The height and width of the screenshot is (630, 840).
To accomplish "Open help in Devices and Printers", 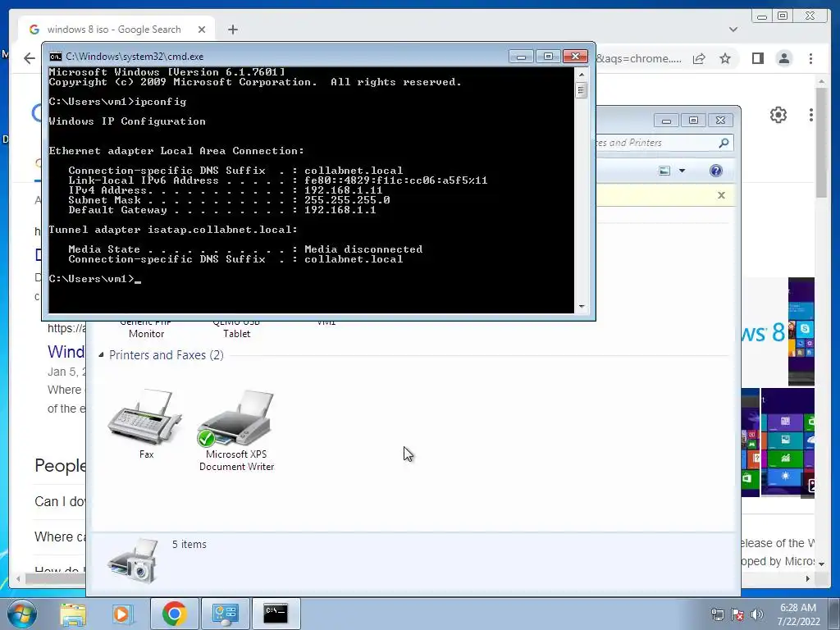I will point(715,171).
